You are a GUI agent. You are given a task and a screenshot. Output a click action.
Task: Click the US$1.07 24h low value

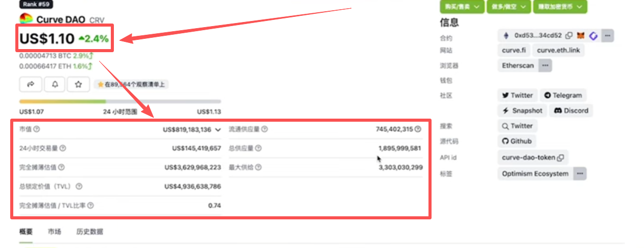click(x=31, y=112)
